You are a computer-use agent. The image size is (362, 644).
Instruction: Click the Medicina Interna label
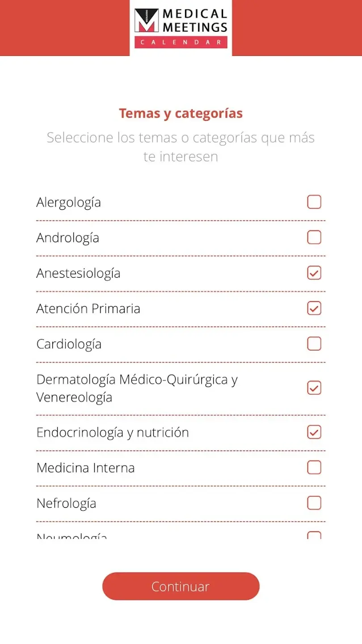coord(85,467)
